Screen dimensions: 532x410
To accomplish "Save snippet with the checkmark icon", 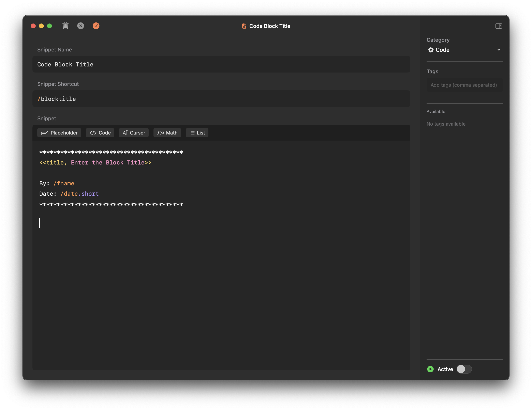I will tap(96, 26).
